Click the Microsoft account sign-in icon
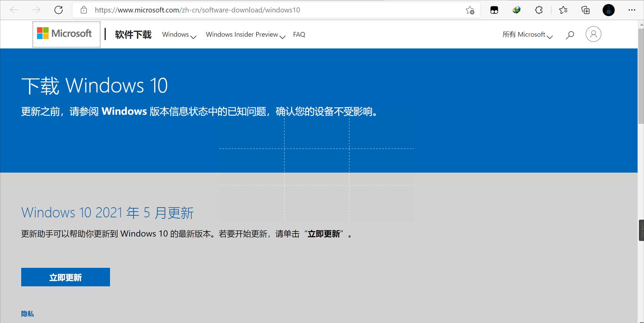Screen dimensions: 644x323 (x=593, y=34)
